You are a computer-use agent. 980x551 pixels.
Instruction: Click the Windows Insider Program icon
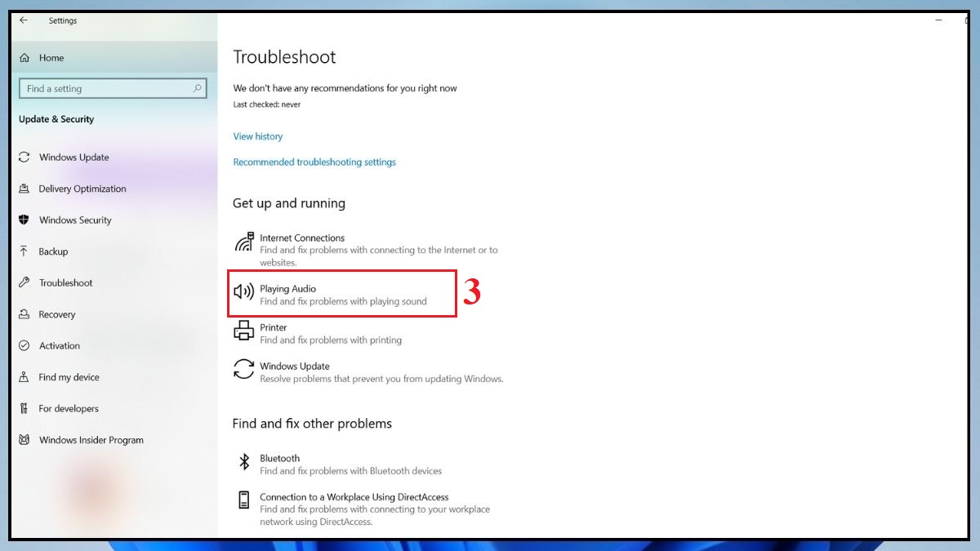[x=24, y=440]
